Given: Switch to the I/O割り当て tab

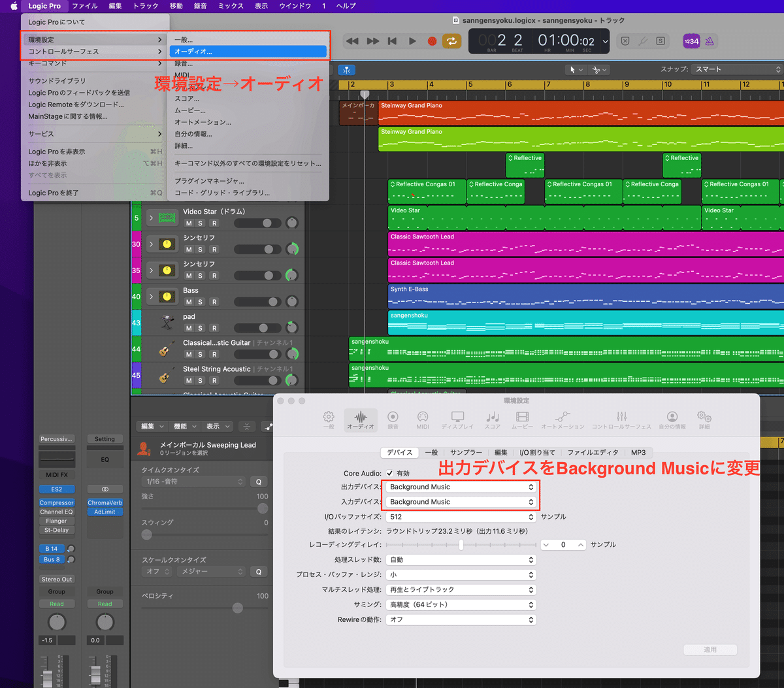Looking at the screenshot, I should [x=538, y=452].
